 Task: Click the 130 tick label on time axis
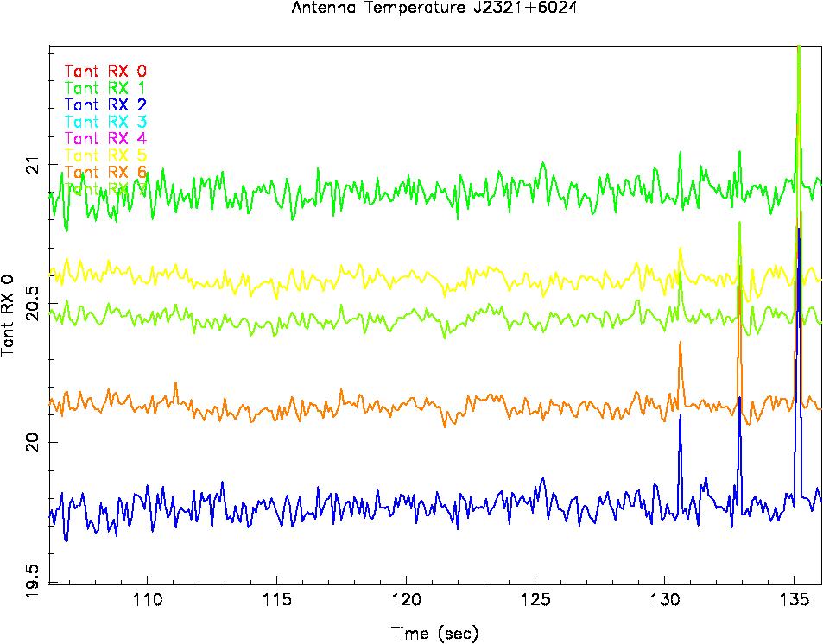[665, 599]
